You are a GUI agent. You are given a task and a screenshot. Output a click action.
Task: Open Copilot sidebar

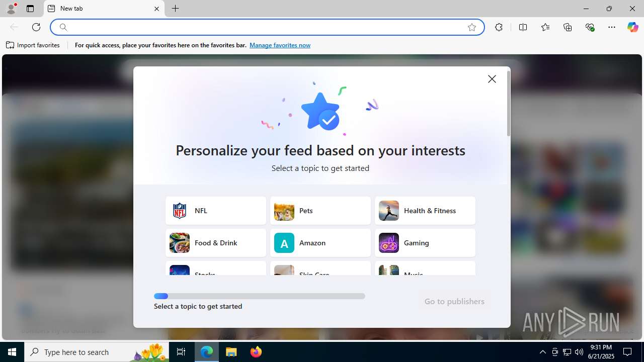pos(632,27)
